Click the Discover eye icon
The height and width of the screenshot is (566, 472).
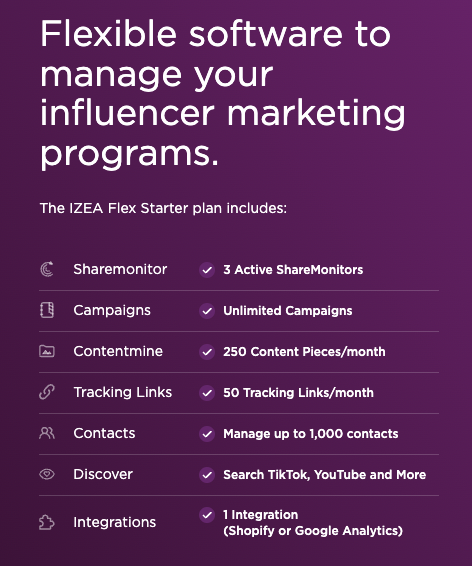pyautogui.click(x=47, y=474)
